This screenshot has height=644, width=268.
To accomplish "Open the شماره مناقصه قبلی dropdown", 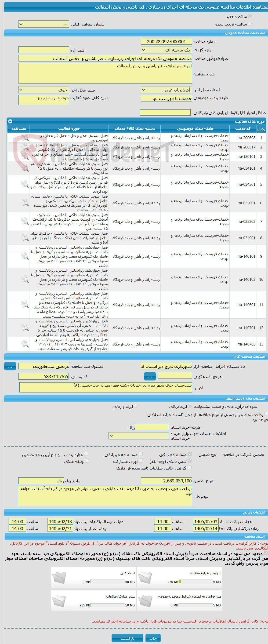I will coord(44,24).
